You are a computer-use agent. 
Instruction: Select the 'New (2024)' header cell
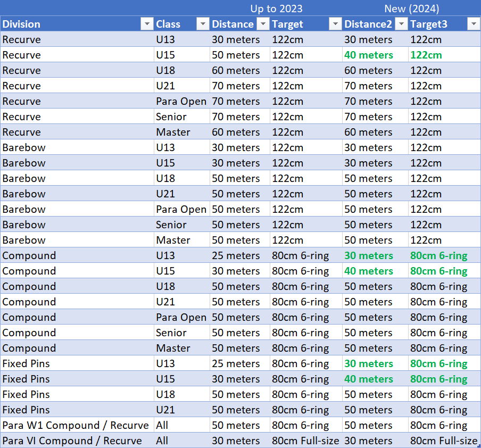(411, 9)
